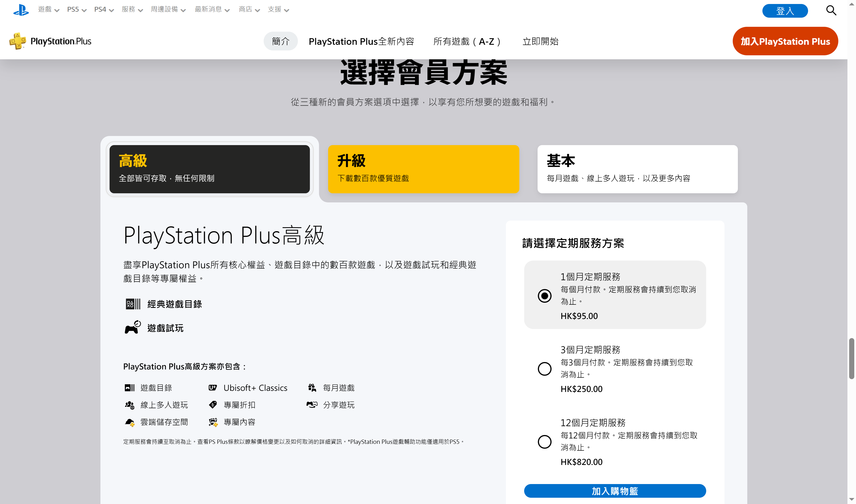The image size is (856, 504).
Task: Select the 高級 plan tab
Action: click(209, 169)
